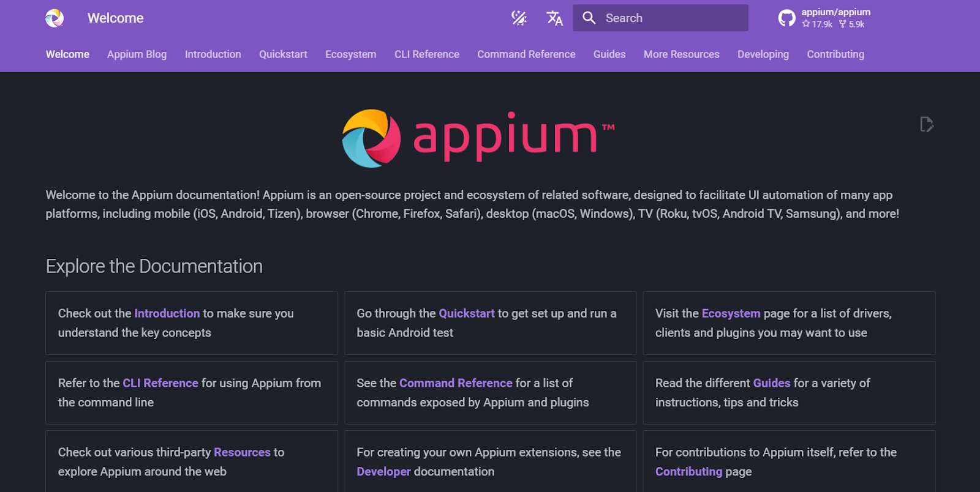Open the language selector icon
Screen dimensions: 980x492
[x=554, y=18]
